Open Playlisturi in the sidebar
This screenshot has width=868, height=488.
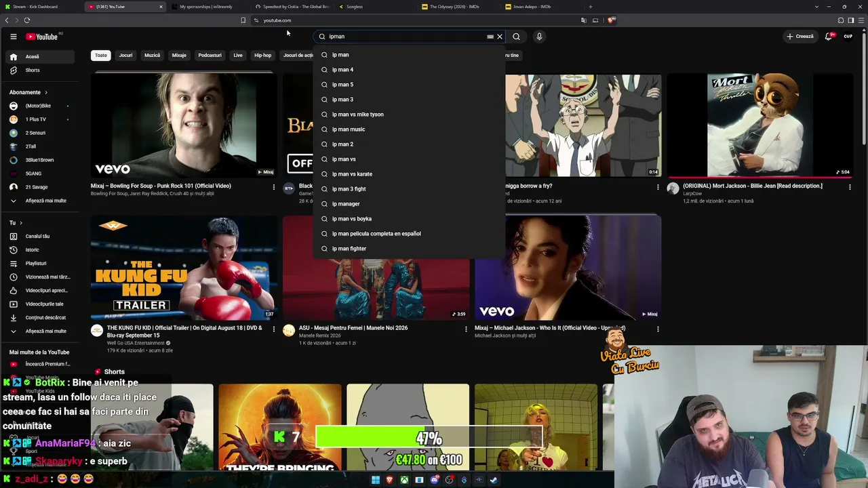pyautogui.click(x=41, y=264)
